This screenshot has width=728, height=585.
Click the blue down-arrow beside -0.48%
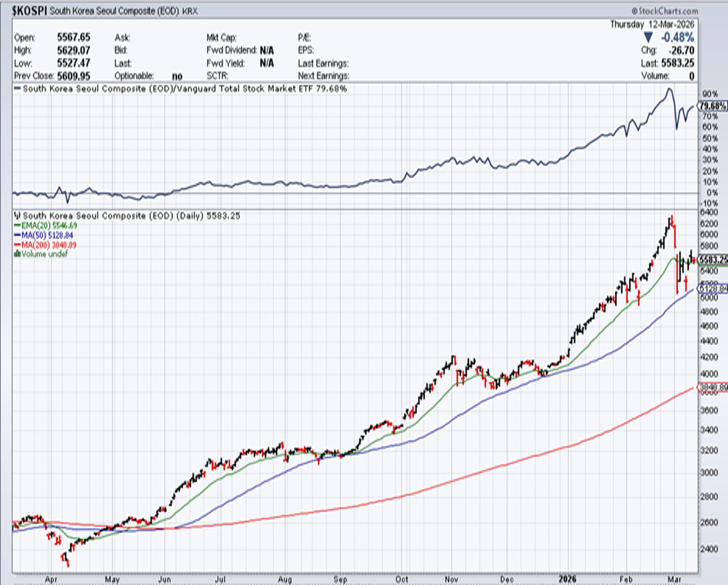coord(648,37)
